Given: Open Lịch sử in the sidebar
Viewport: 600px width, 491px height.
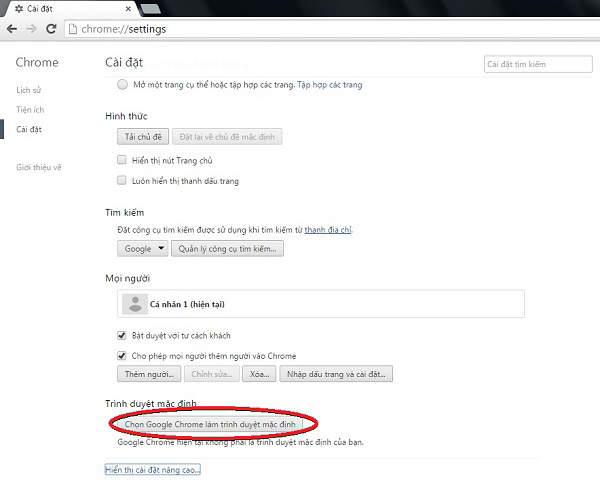Looking at the screenshot, I should point(28,90).
